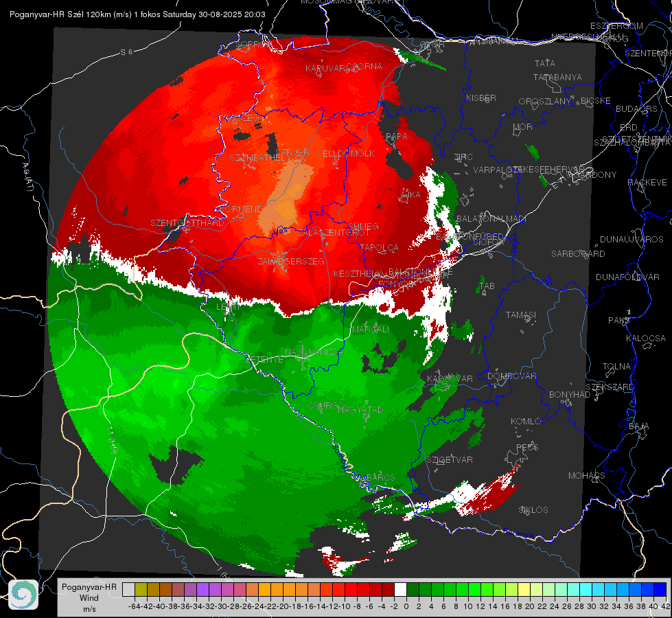Click the grey swatch starting the wind legend

[128, 590]
